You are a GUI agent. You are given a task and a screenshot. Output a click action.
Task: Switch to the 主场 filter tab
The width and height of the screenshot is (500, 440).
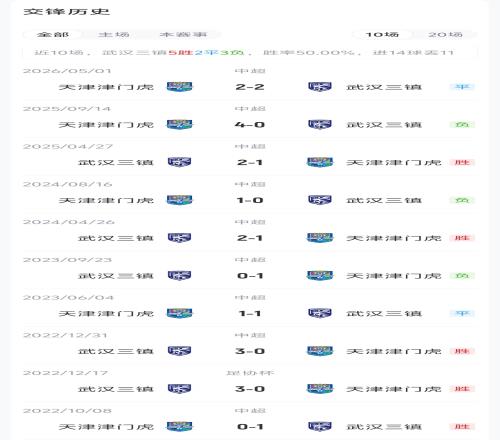click(114, 34)
